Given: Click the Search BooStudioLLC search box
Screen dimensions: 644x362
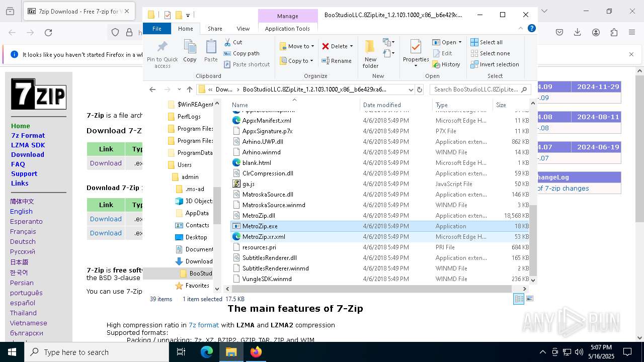Looking at the screenshot, I should coord(480,89).
